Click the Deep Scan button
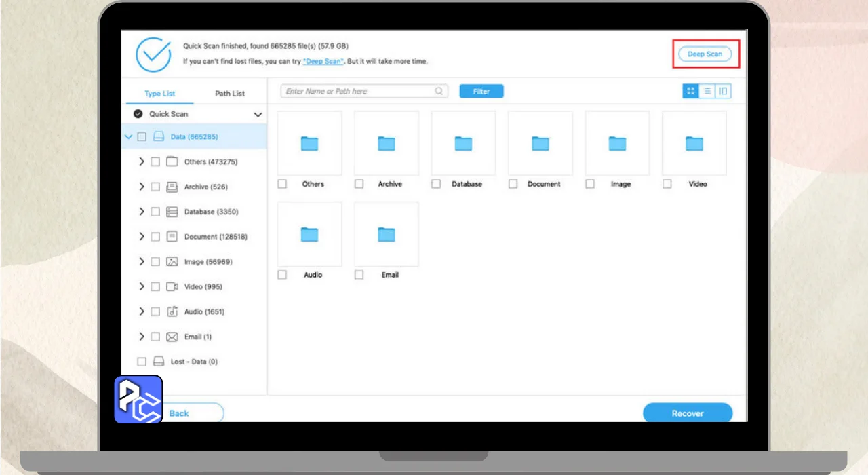The height and width of the screenshot is (475, 868). 705,54
